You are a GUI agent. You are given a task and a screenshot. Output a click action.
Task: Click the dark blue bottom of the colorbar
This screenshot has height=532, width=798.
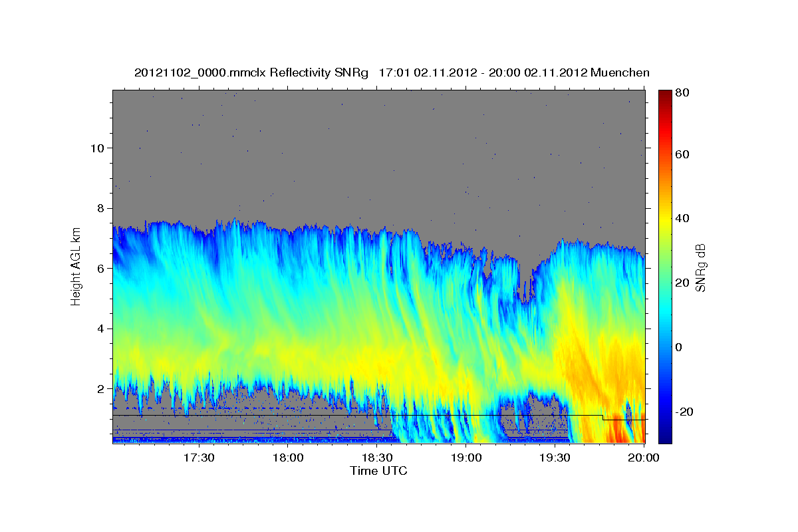tap(665, 436)
